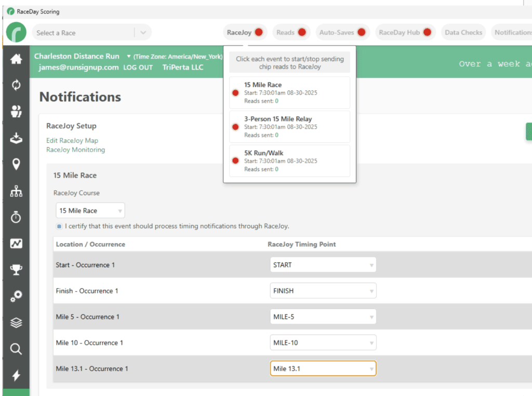Open the chart analytics sidebar icon
This screenshot has height=396, width=532.
click(x=16, y=243)
